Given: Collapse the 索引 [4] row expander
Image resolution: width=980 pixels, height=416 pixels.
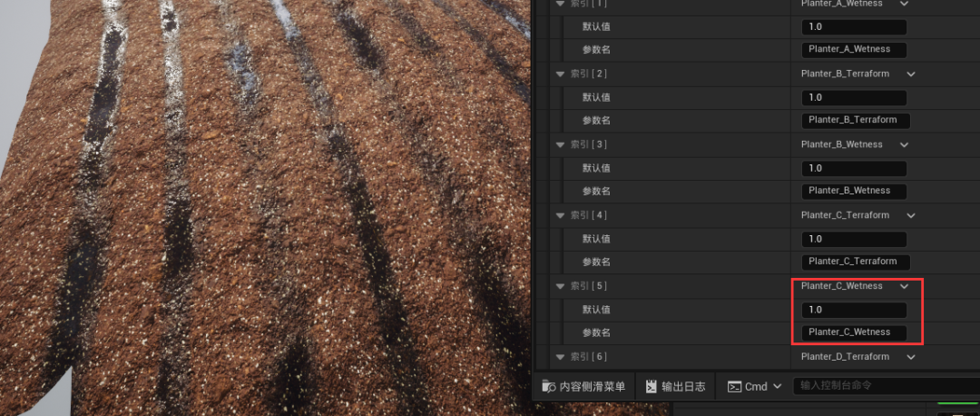Looking at the screenshot, I should pos(560,215).
